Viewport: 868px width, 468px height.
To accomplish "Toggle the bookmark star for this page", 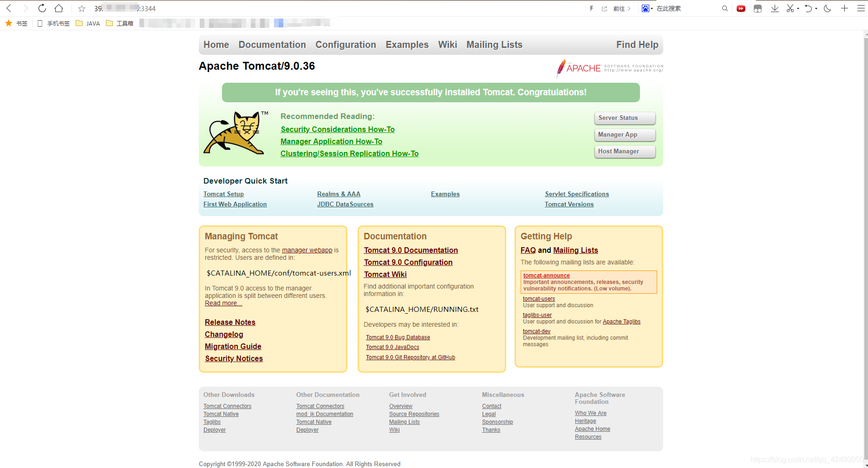I will point(82,8).
